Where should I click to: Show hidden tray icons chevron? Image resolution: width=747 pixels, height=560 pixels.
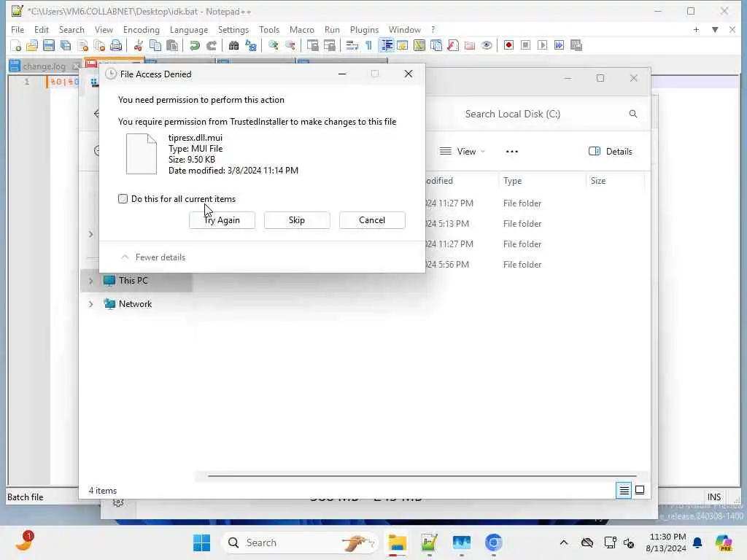564,542
